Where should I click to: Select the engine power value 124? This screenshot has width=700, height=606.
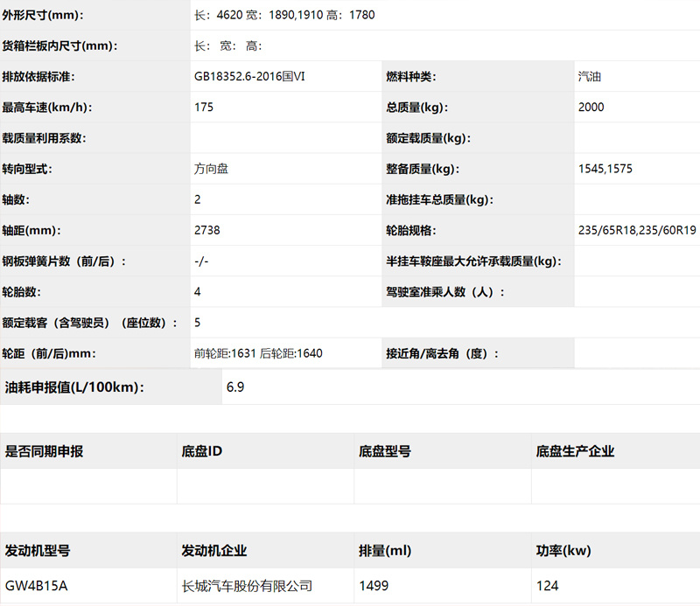[548, 586]
